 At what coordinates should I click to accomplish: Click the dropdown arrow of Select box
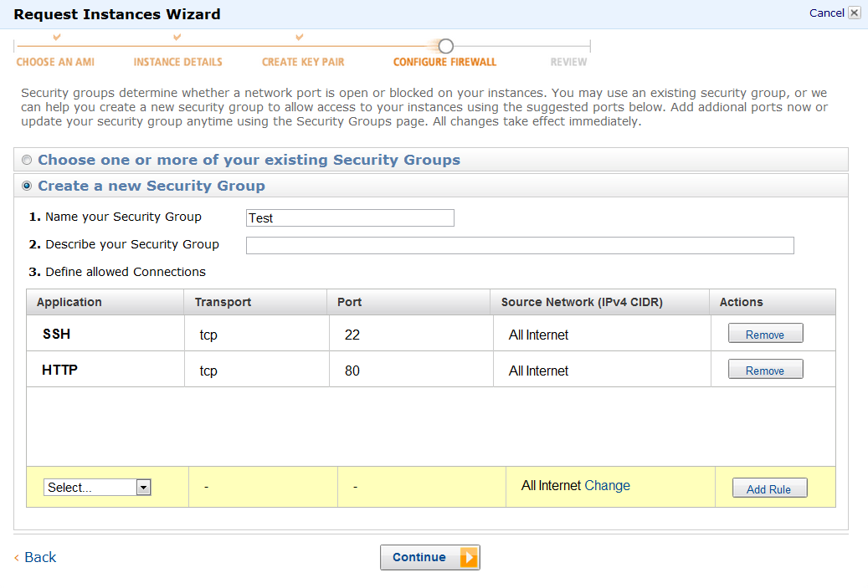(143, 488)
